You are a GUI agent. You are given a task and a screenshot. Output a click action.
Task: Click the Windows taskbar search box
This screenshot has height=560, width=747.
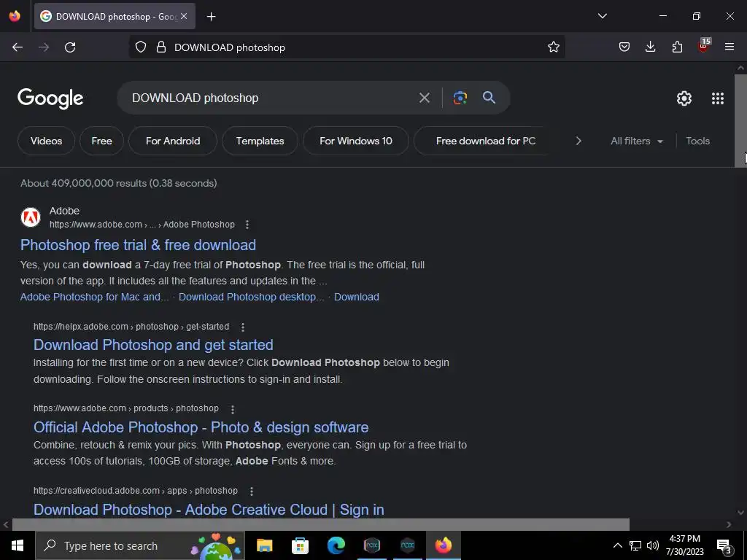click(140, 545)
